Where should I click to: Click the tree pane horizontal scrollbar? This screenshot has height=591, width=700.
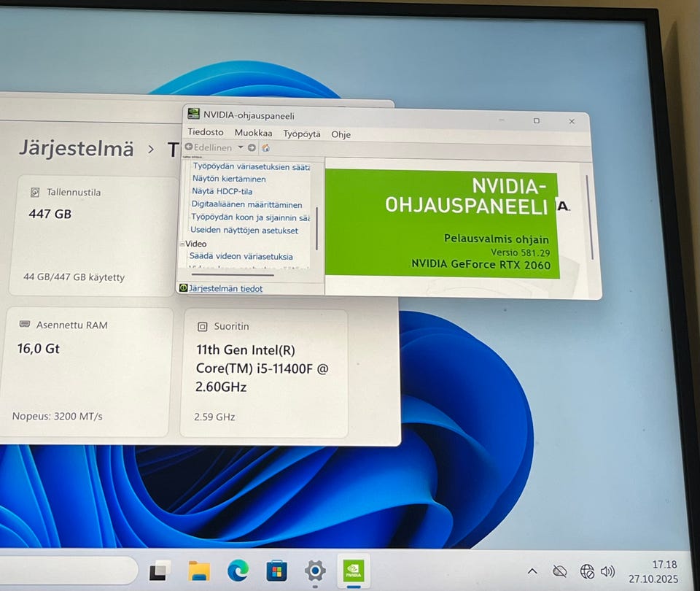(x=233, y=275)
